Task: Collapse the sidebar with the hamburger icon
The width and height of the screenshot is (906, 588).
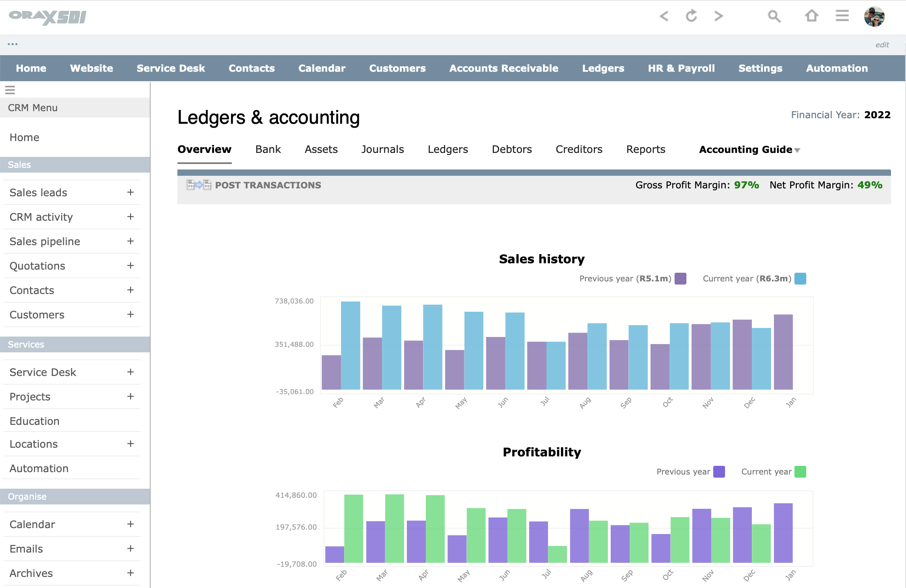Action: (10, 90)
